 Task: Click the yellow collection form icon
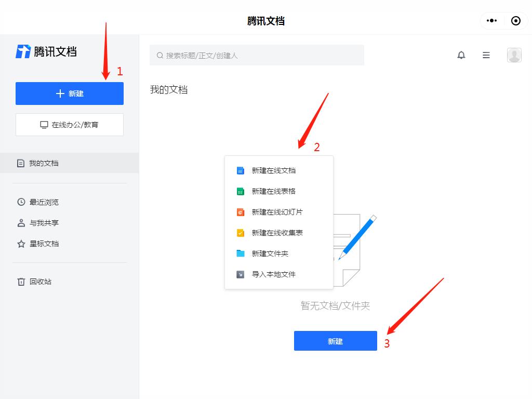240,233
